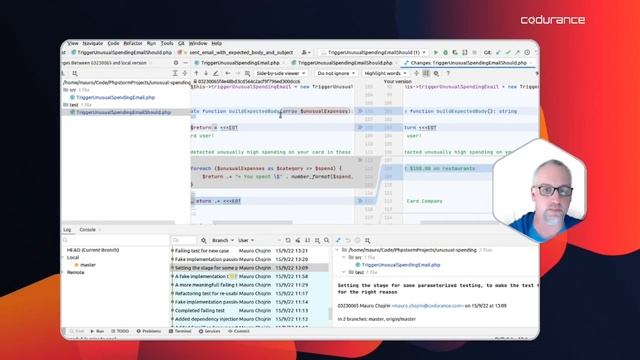The image size is (640, 360).
Task: Click the show diff icon in commit details toolbar
Action: [338, 240]
